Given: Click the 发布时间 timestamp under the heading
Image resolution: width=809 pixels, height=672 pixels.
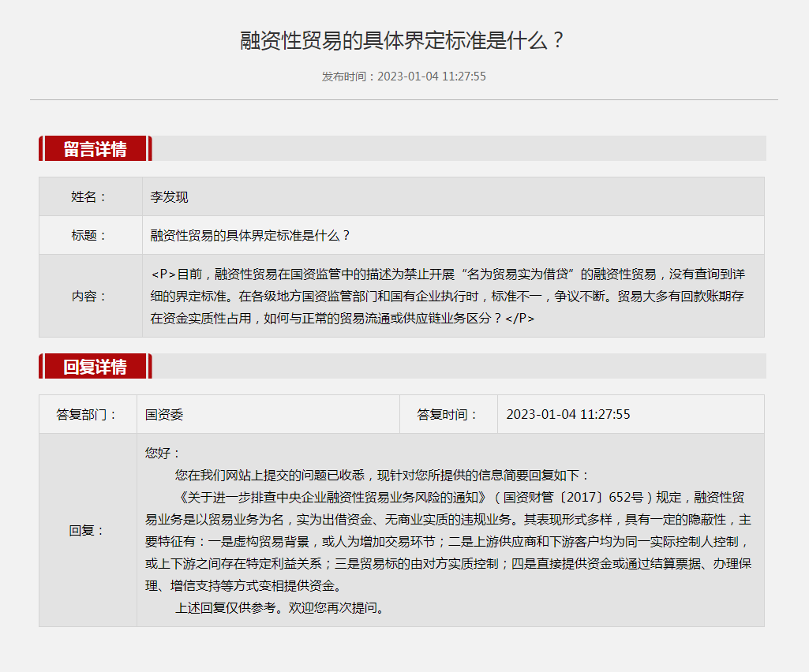Looking at the screenshot, I should [403, 77].
